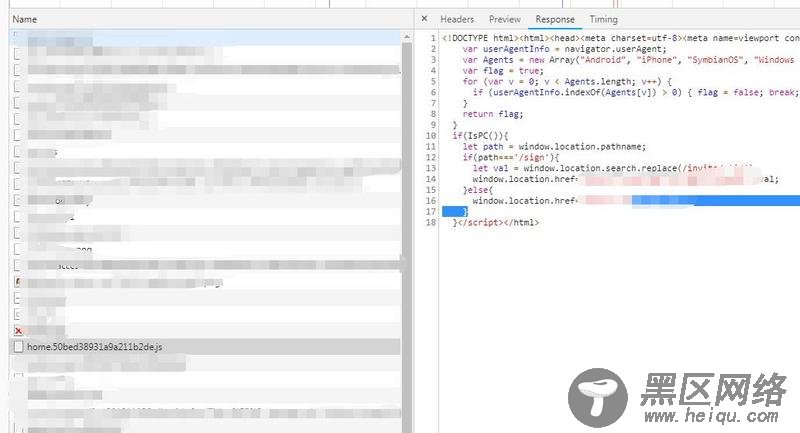Image resolution: width=800 pixels, height=433 pixels.
Task: Switch to the Headers tab
Action: [457, 19]
